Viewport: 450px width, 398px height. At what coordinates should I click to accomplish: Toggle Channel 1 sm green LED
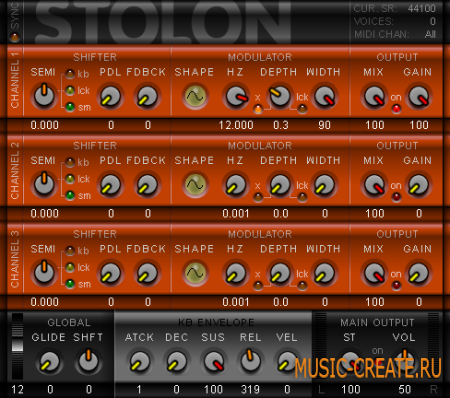point(70,107)
